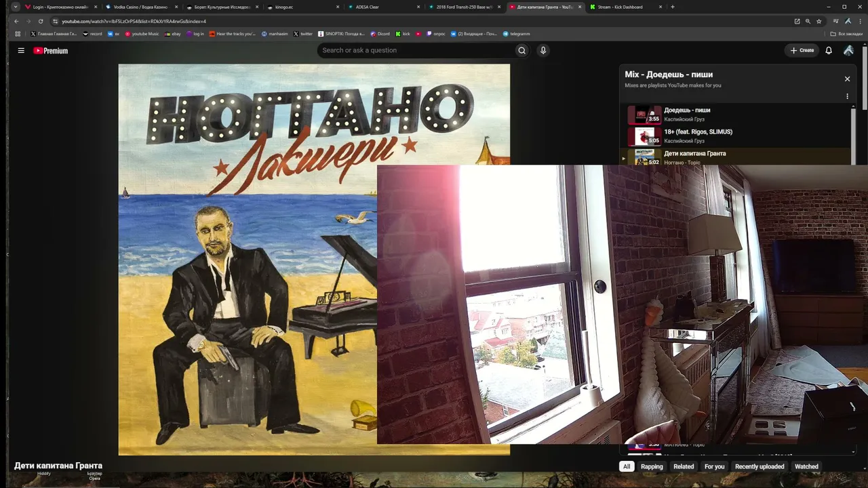This screenshot has height=488, width=868.
Task: Play '18+ (feat. Rigos, SLIMUS)' thumbnail
Action: pos(644,136)
